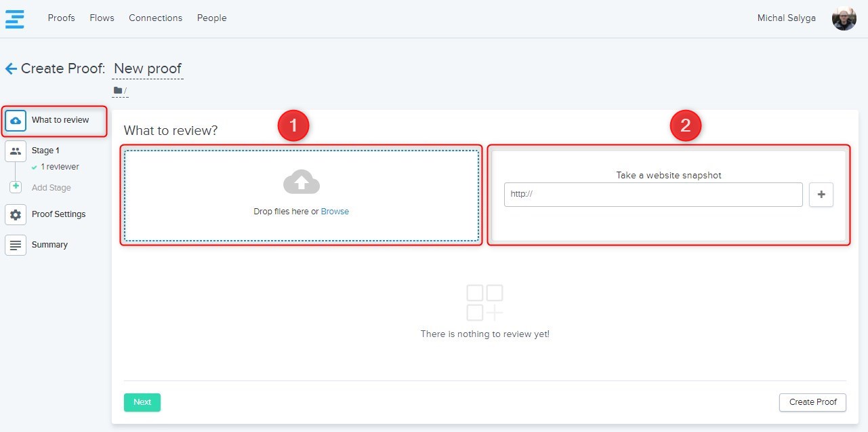The image size is (868, 432).
Task: Click the user avatar photo
Action: click(844, 18)
